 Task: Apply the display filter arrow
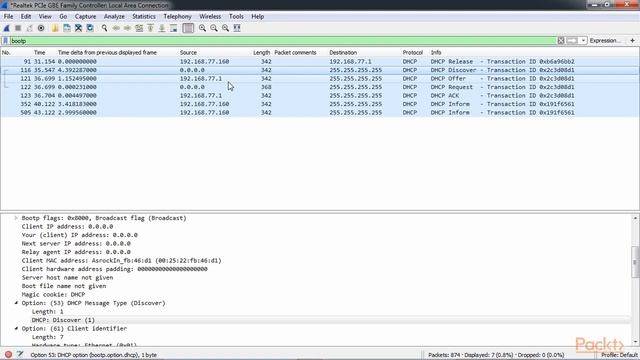pyautogui.click(x=572, y=41)
